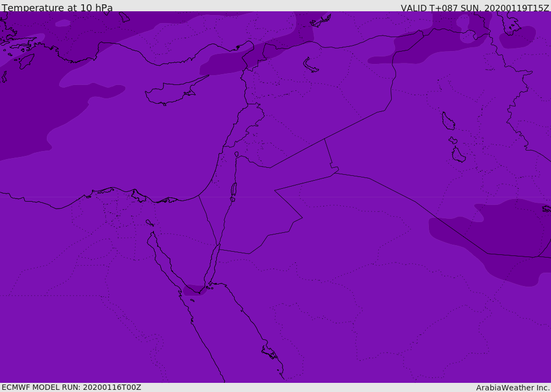Click the VALID T+087 timestamp text
551x392 pixels.
[x=475, y=8]
